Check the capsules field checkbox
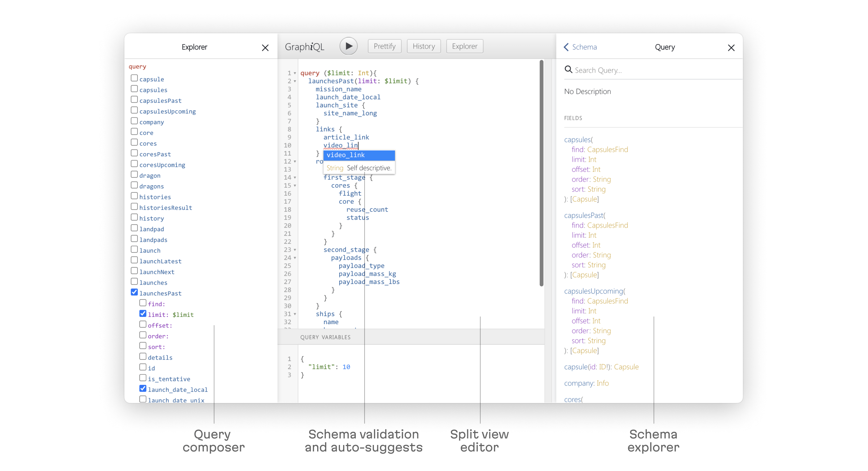The width and height of the screenshot is (868, 471). pyautogui.click(x=134, y=89)
